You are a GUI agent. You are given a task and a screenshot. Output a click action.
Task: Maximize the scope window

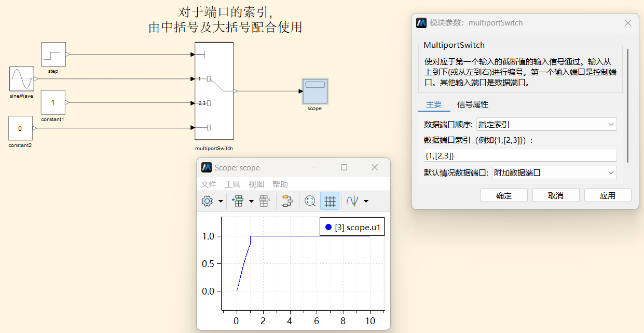click(x=344, y=167)
